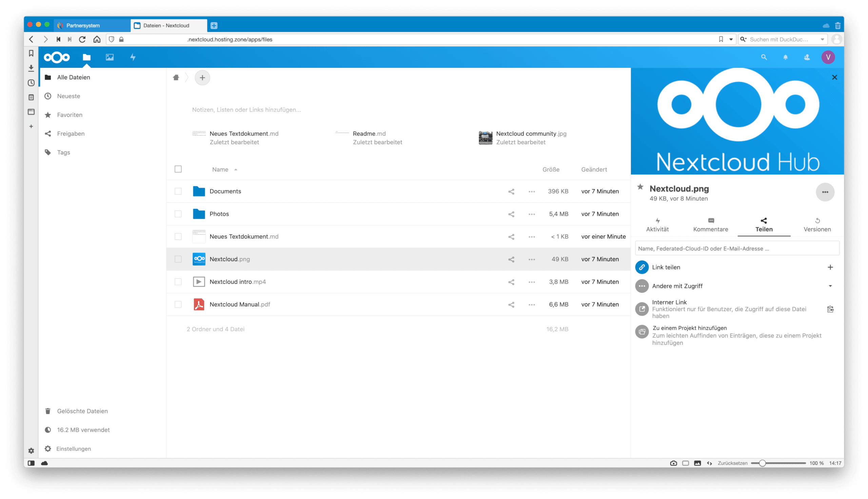Open the Activity lightning icon in header
Viewport: 868px width, 499px height.
point(133,57)
